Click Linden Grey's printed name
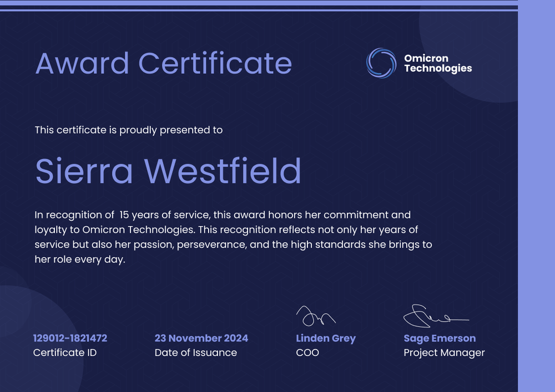 pos(326,338)
